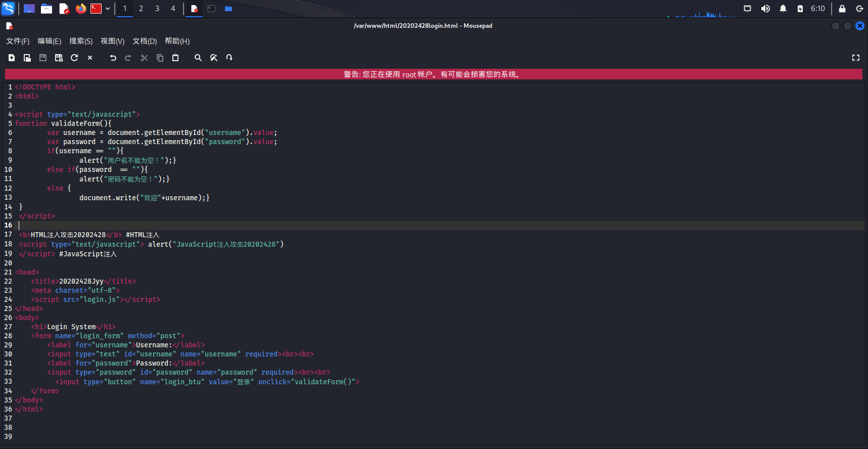This screenshot has height=449, width=868.
Task: Open the 编辑(E) menu
Action: click(50, 41)
